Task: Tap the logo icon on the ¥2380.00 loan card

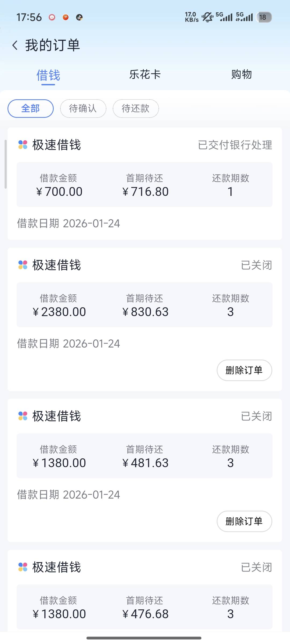Action: 23,265
